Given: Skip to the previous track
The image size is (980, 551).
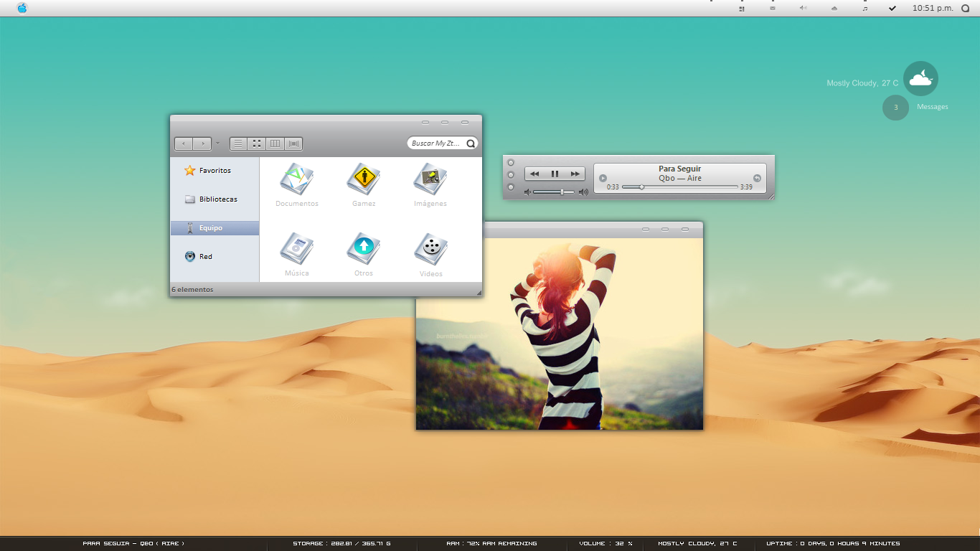Looking at the screenshot, I should [x=534, y=174].
